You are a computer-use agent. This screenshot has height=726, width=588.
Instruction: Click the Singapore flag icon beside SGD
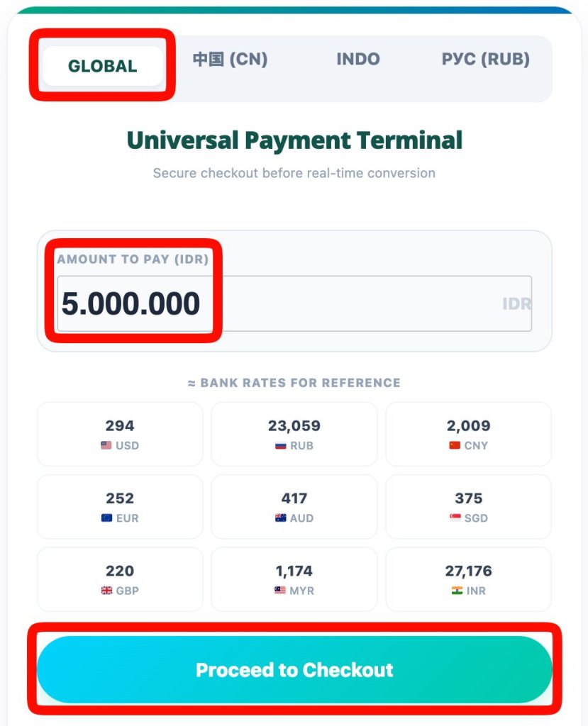tap(455, 518)
